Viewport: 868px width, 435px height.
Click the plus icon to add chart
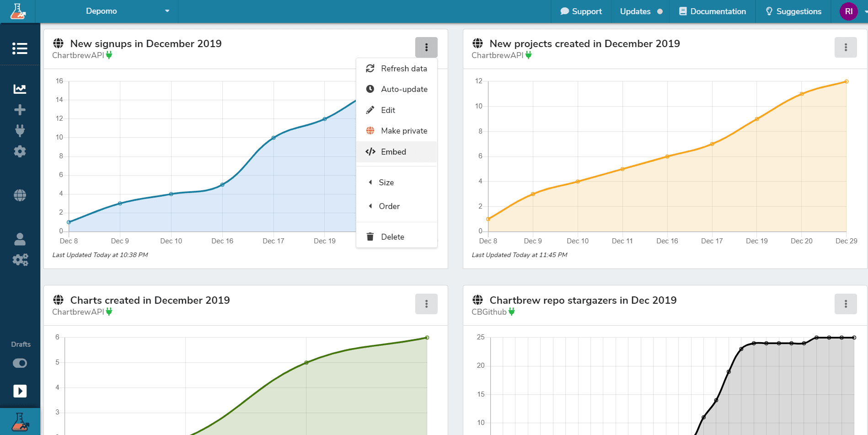20,110
